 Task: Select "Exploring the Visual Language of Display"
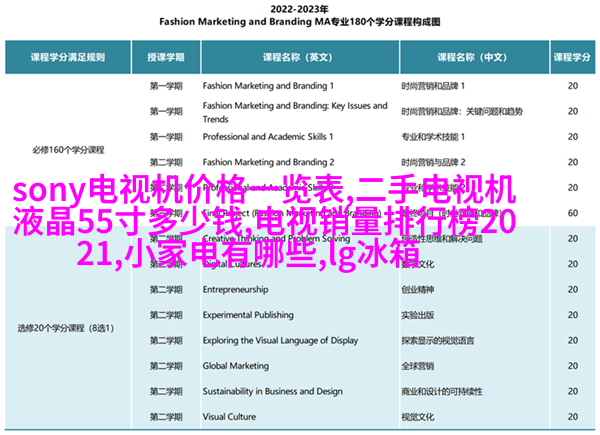click(x=280, y=341)
